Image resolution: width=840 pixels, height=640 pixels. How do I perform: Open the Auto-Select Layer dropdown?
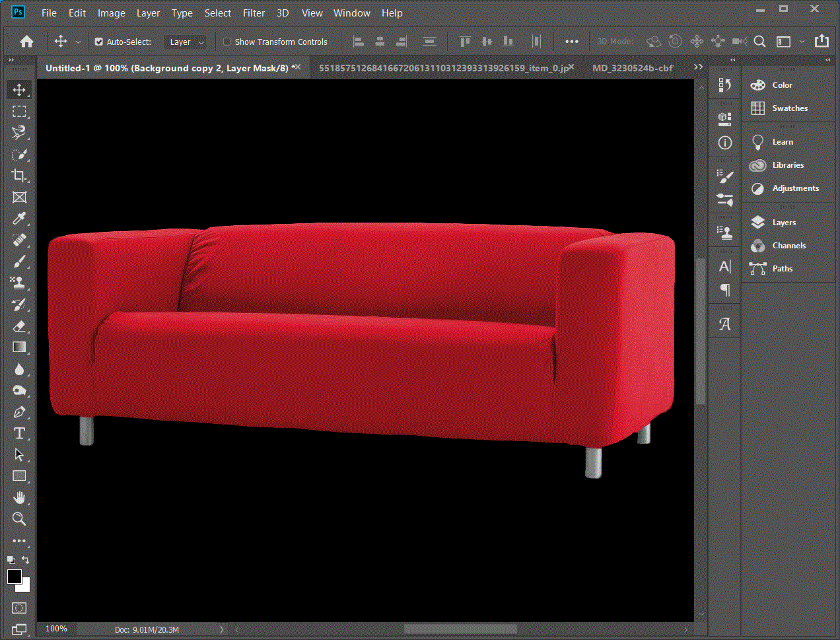186,42
